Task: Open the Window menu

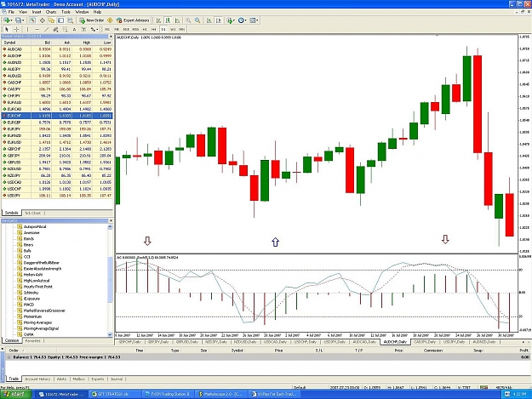Action: point(82,12)
